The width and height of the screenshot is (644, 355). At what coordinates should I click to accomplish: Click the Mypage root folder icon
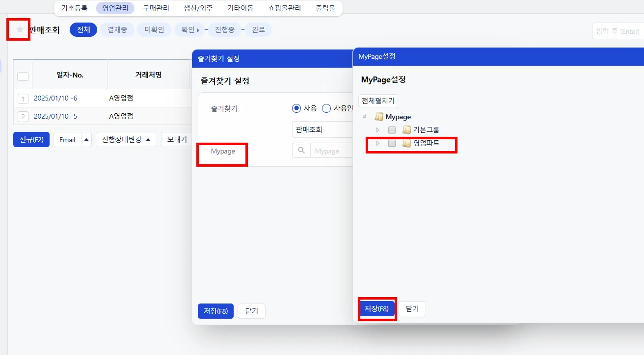point(378,117)
